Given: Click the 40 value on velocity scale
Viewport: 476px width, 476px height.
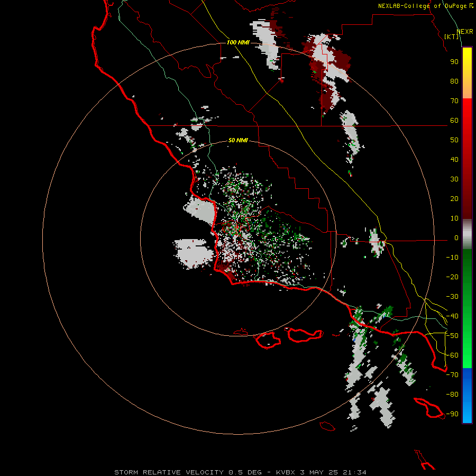Looking at the screenshot, I should click(454, 160).
